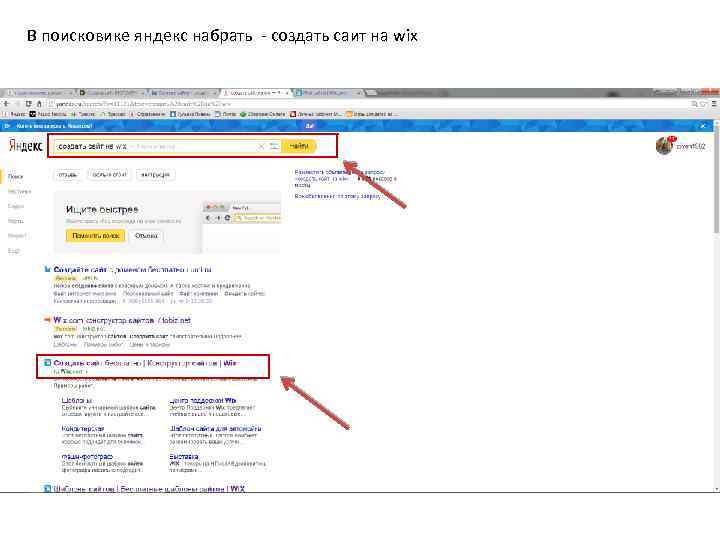
Task: Click the browser home icon
Action: click(x=39, y=104)
